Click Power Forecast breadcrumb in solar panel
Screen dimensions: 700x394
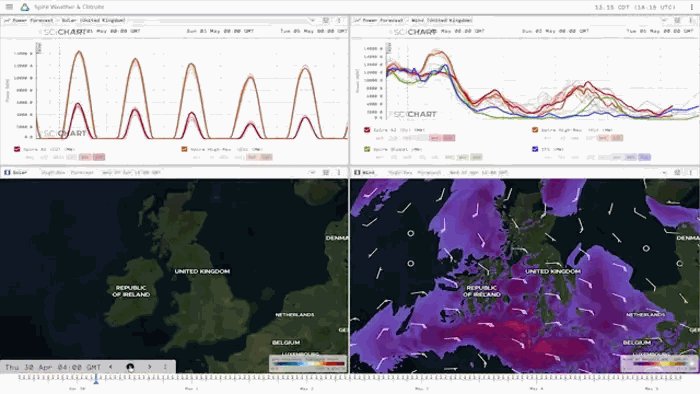pos(33,21)
